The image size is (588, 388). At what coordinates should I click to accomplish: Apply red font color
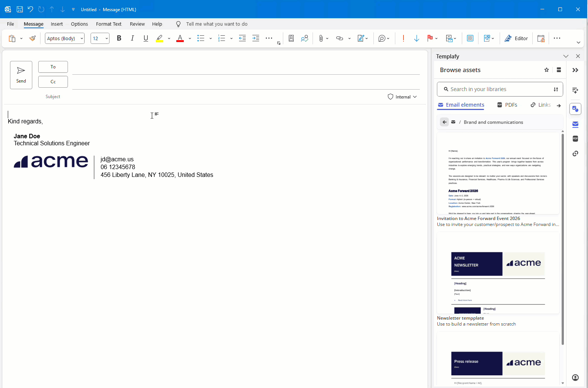tap(180, 38)
